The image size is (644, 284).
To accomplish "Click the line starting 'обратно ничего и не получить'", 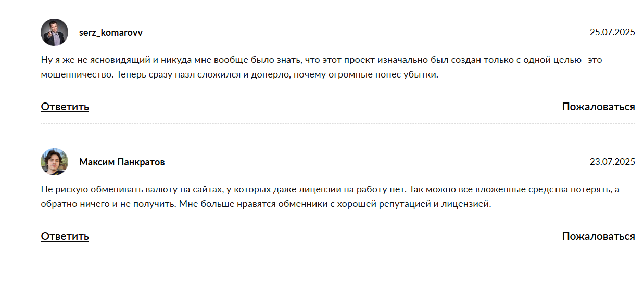I will (x=266, y=204).
